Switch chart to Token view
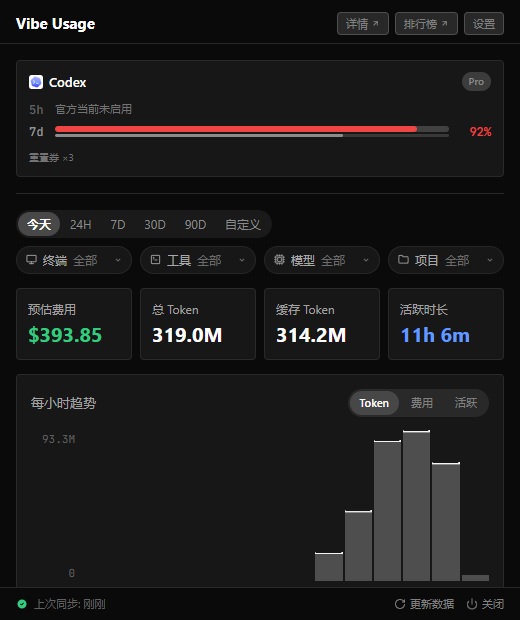Screen dimensions: 520x620 (x=374, y=403)
